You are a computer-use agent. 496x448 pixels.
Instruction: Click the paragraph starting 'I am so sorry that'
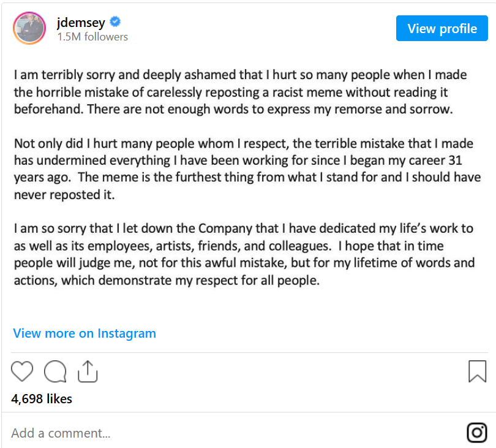[x=244, y=254]
